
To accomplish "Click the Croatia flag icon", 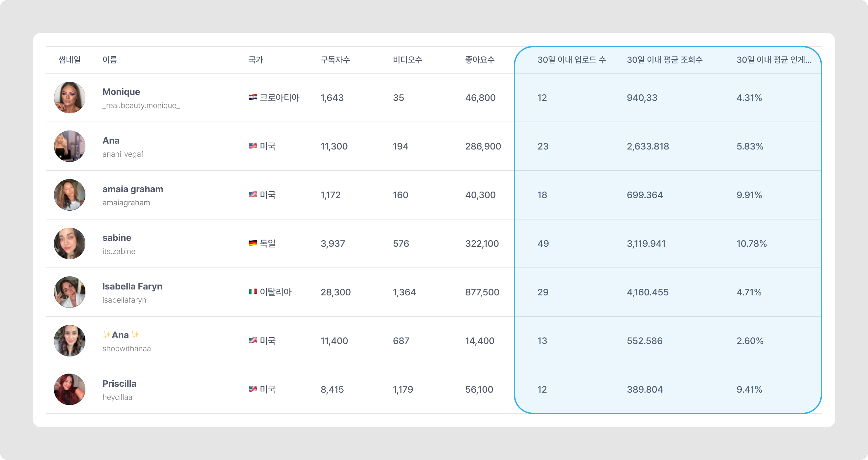I will (x=253, y=97).
